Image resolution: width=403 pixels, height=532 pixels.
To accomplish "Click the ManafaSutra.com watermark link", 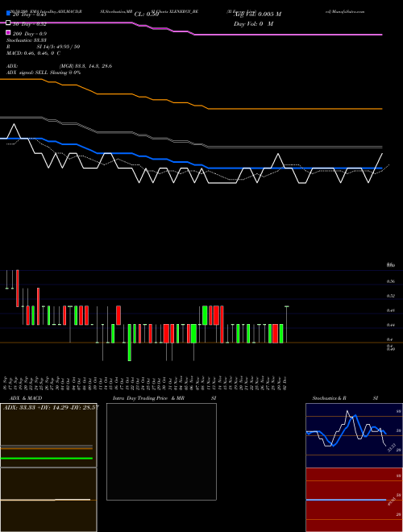I will click(x=345, y=11).
